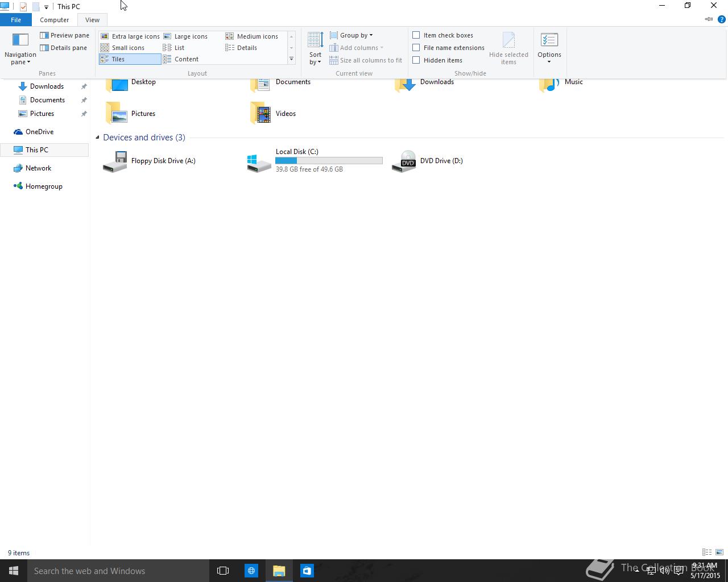Toggle the Details pane

(x=63, y=48)
